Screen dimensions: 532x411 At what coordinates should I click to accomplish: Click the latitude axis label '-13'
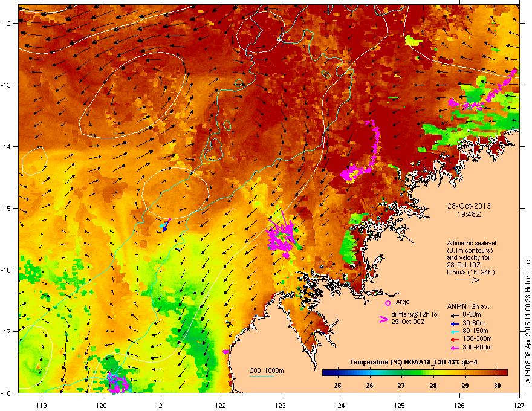7,85
